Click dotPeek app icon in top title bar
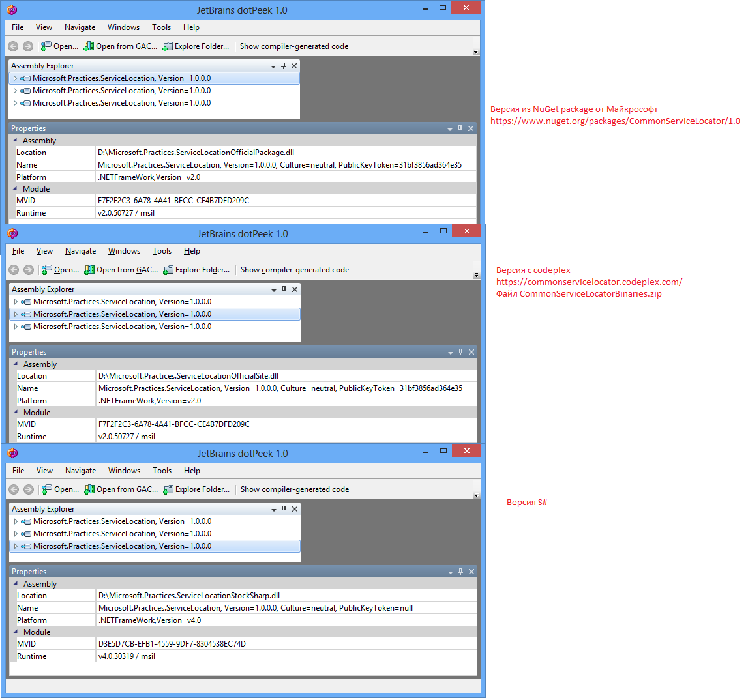The image size is (748, 700). coord(12,10)
